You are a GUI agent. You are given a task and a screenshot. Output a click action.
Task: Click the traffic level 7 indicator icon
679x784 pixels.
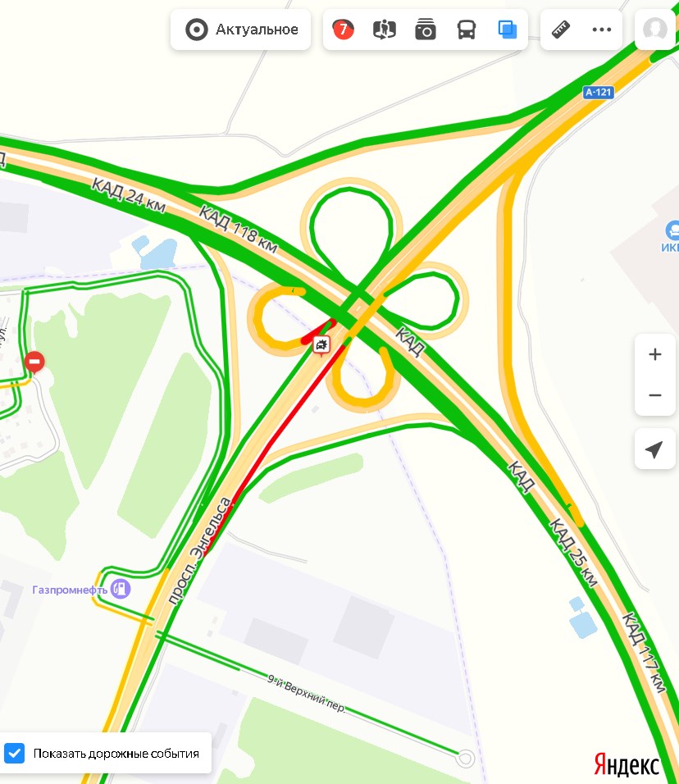pos(343,30)
